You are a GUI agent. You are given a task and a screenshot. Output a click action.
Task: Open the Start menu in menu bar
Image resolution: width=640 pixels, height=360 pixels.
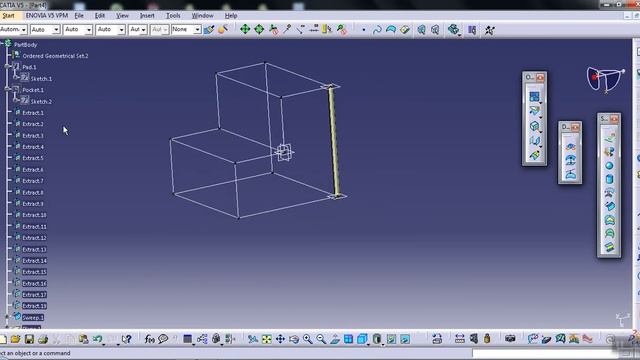point(9,16)
